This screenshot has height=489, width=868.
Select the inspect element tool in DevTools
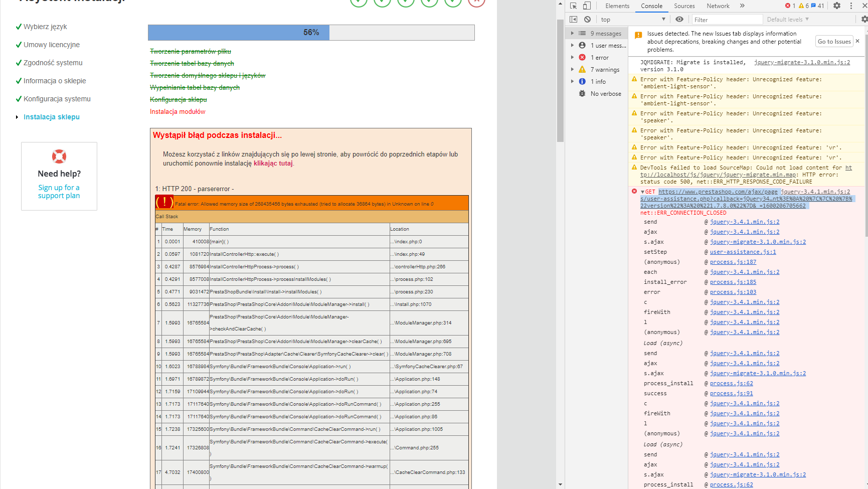[573, 6]
